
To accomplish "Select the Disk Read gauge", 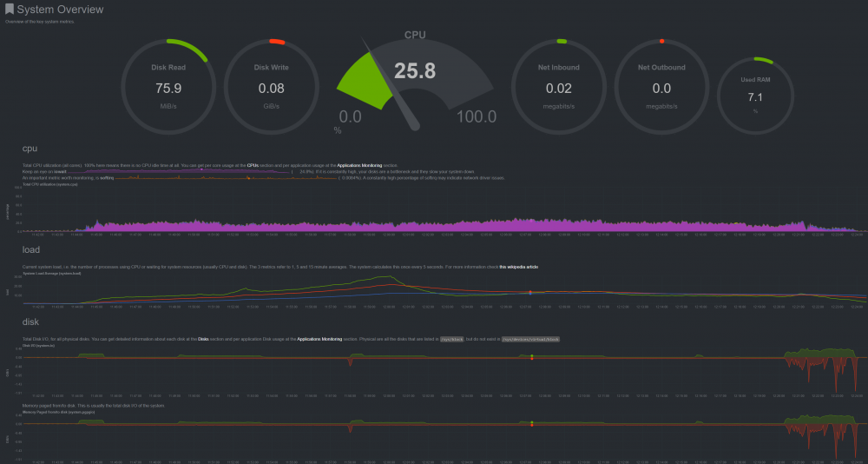I will [x=168, y=87].
